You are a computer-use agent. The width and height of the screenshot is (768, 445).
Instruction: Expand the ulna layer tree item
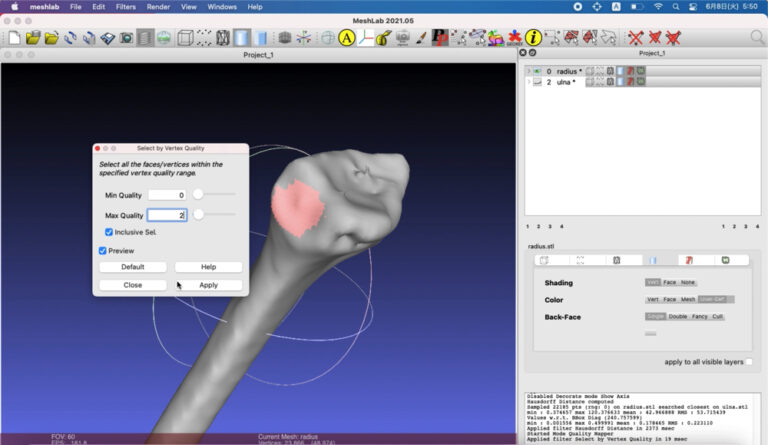(x=529, y=82)
